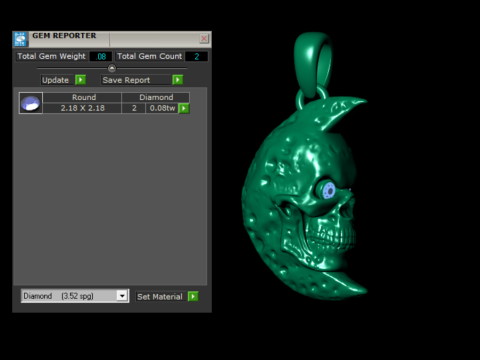Click the '0.08tw' weight cell
Viewport: 480px width, 360px height.
tap(162, 108)
